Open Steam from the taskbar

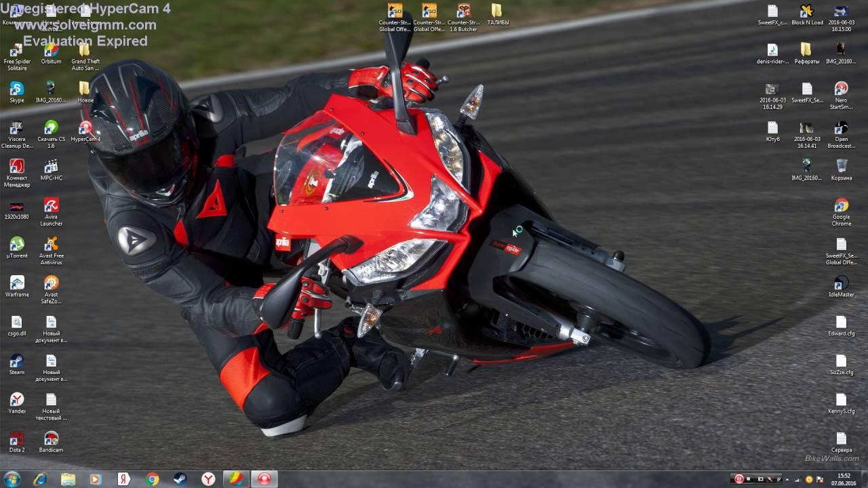coord(180,479)
